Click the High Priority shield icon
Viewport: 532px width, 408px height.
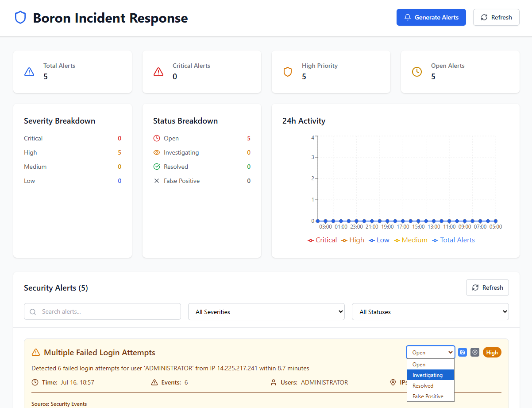click(288, 72)
